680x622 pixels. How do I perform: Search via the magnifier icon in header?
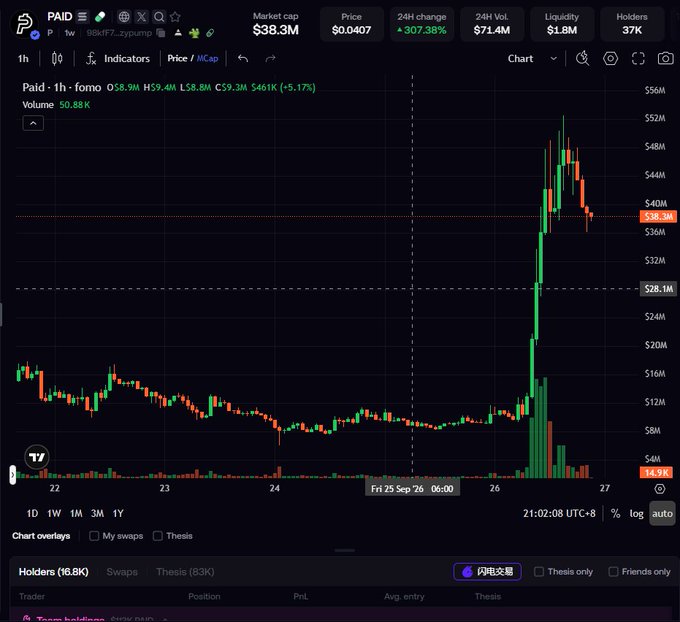pyautogui.click(x=159, y=16)
